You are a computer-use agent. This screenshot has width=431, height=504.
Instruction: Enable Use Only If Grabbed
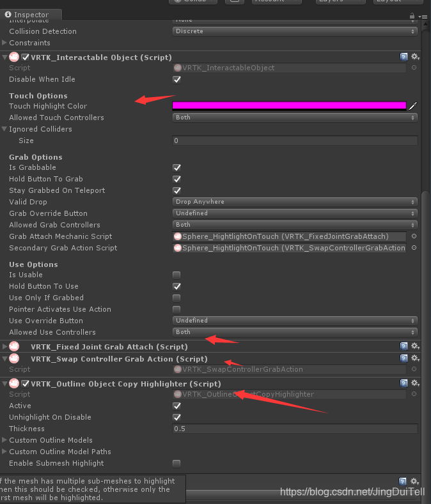coord(176,298)
